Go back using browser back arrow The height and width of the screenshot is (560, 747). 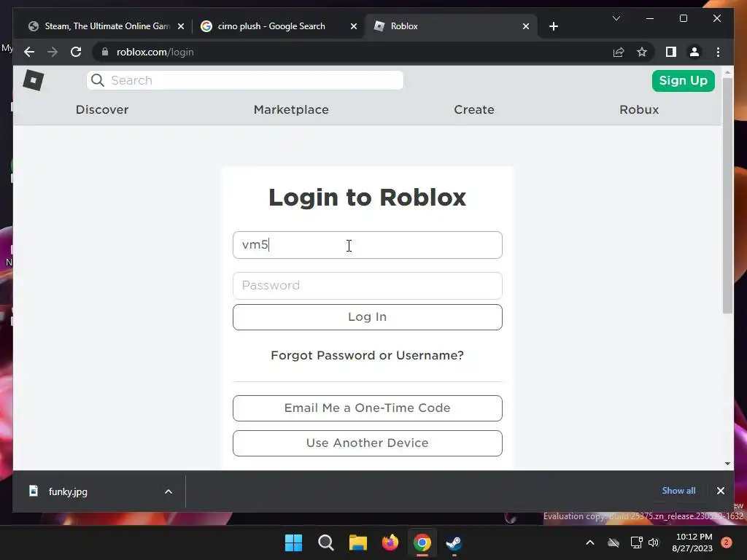point(29,52)
